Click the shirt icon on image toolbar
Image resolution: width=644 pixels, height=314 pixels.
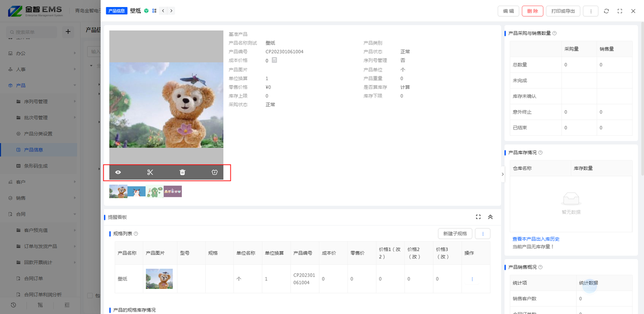[215, 172]
